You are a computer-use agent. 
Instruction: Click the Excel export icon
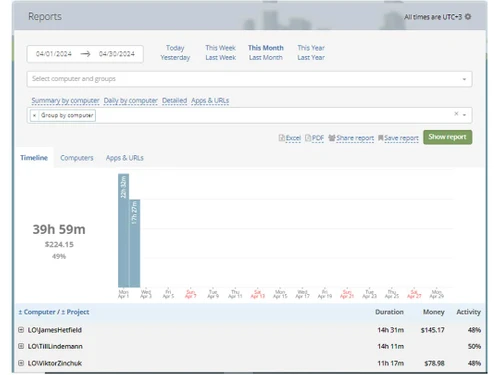(x=282, y=138)
